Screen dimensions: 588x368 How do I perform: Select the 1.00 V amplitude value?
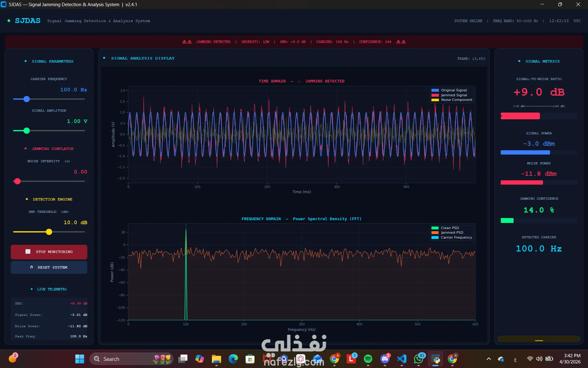[77, 121]
